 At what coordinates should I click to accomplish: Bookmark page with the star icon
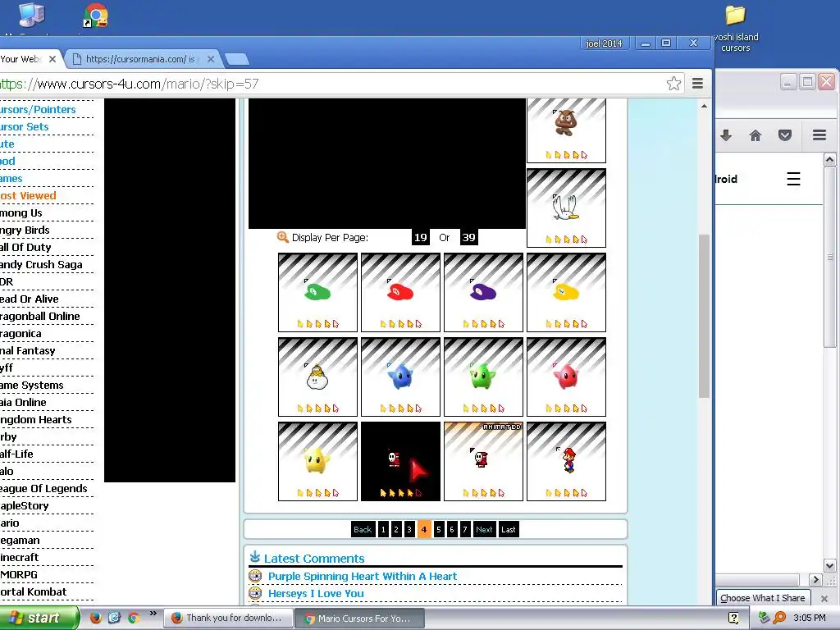click(673, 84)
